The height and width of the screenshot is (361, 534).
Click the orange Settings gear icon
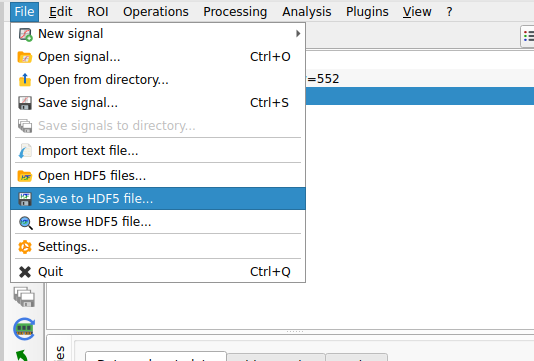click(x=25, y=247)
